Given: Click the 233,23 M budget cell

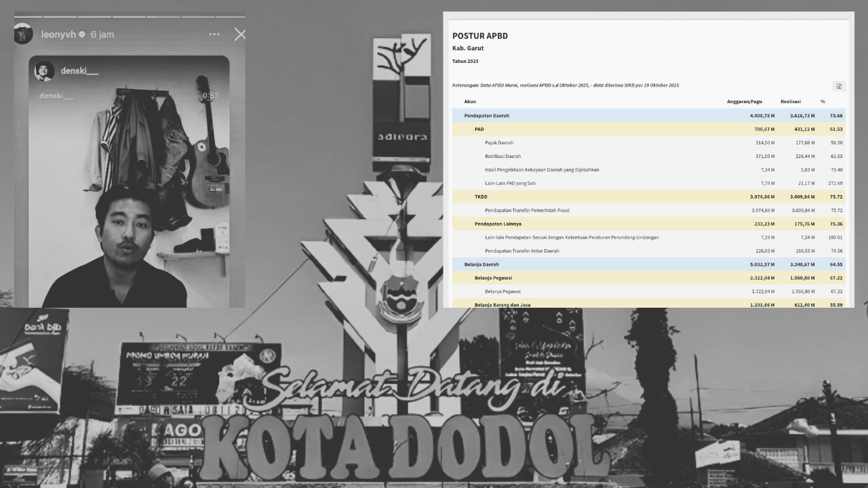Looking at the screenshot, I should point(764,224).
